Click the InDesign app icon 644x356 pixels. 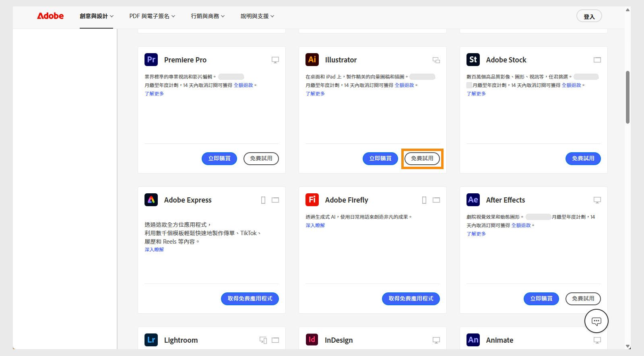pyautogui.click(x=312, y=340)
